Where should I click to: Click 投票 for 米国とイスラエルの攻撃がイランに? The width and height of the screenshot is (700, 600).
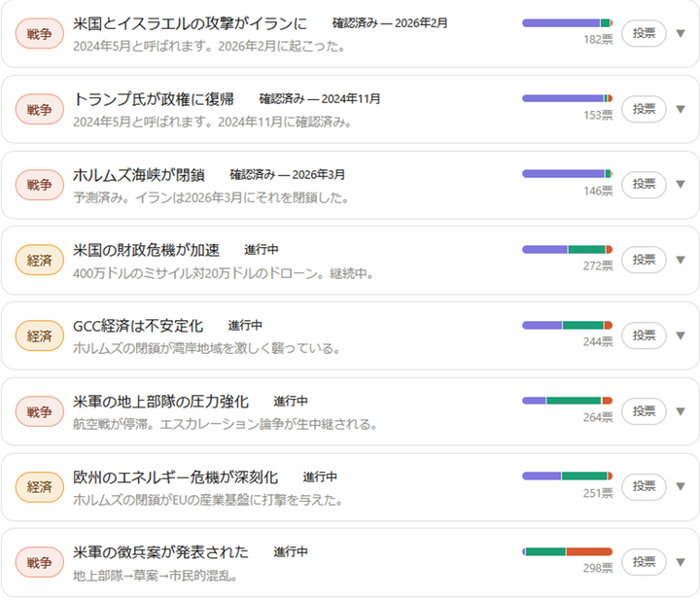pos(644,33)
